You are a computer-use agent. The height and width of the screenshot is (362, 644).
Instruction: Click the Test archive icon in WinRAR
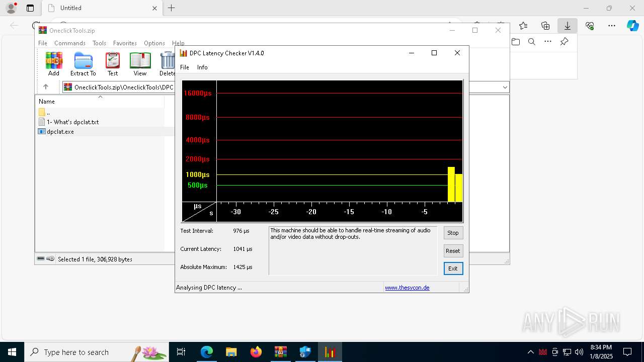coord(113,64)
